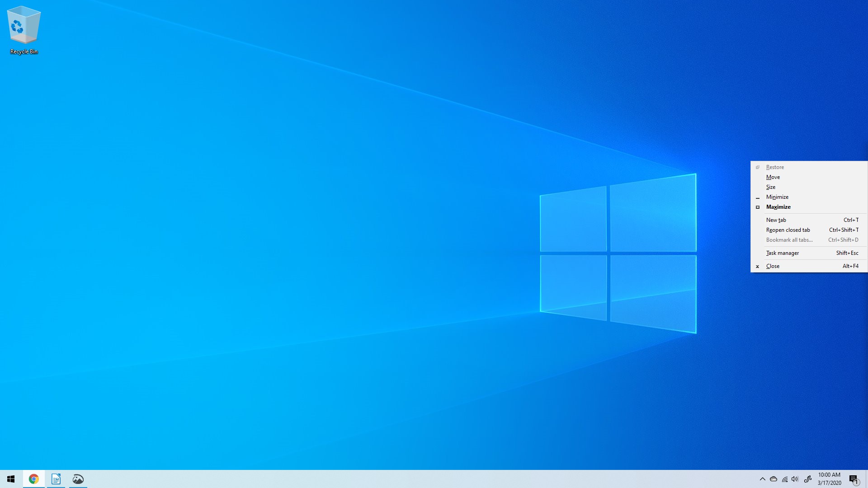Open the Windows Start menu

(11, 479)
